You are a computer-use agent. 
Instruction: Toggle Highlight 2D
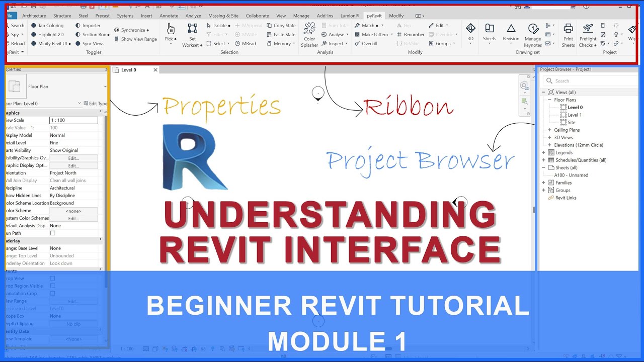point(47,35)
